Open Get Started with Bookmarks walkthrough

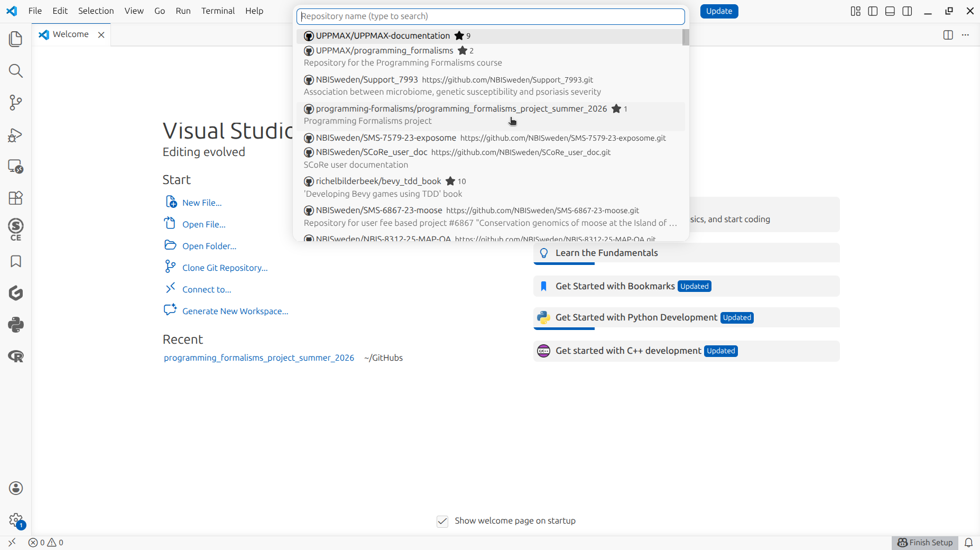pyautogui.click(x=686, y=286)
